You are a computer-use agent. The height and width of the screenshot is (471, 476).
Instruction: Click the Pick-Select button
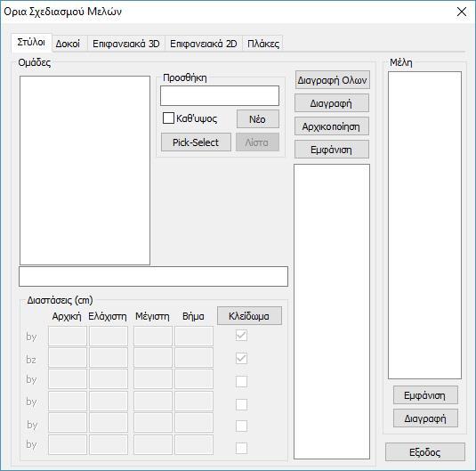coord(196,142)
